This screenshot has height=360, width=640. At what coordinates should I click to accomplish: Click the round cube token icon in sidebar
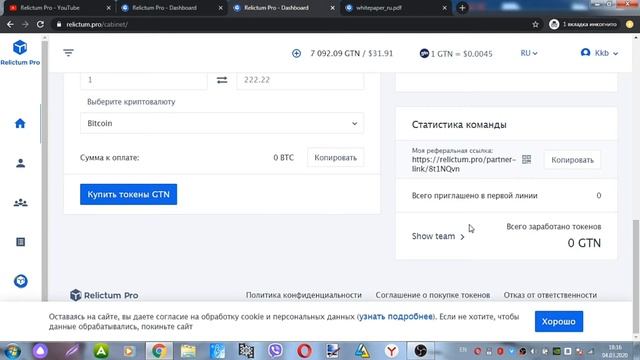pos(20,281)
